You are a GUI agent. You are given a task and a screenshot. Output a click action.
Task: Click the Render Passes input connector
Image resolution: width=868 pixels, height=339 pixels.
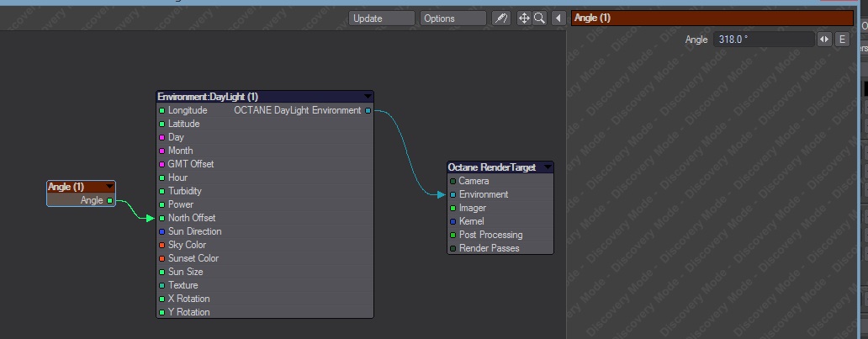[453, 249]
